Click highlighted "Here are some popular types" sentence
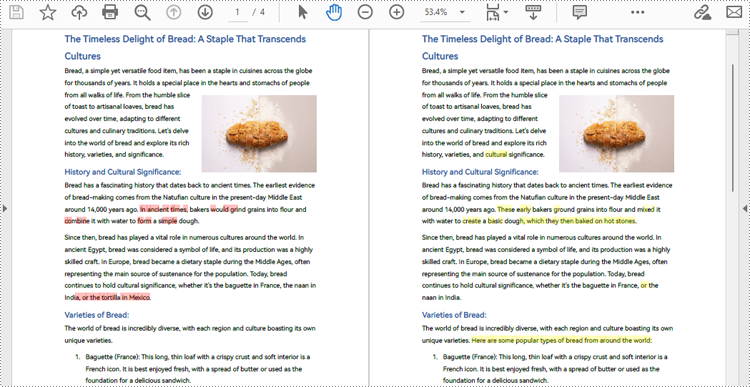This screenshot has height=387, width=750. click(x=562, y=341)
